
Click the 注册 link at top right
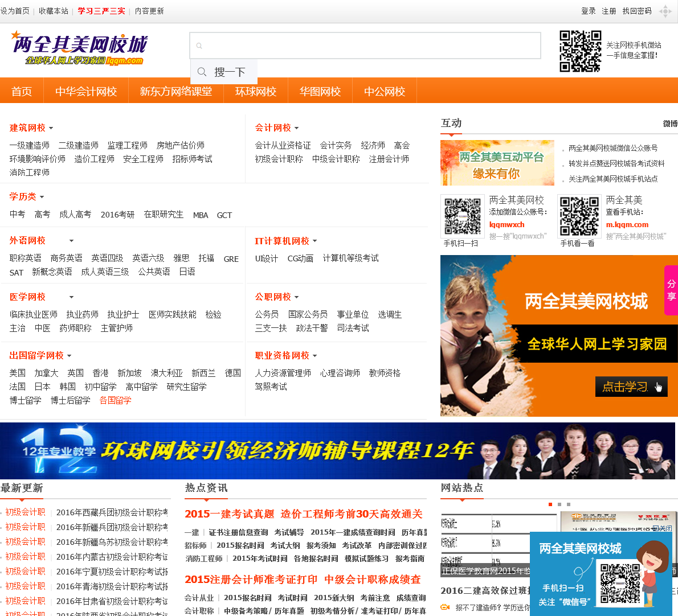(x=609, y=11)
